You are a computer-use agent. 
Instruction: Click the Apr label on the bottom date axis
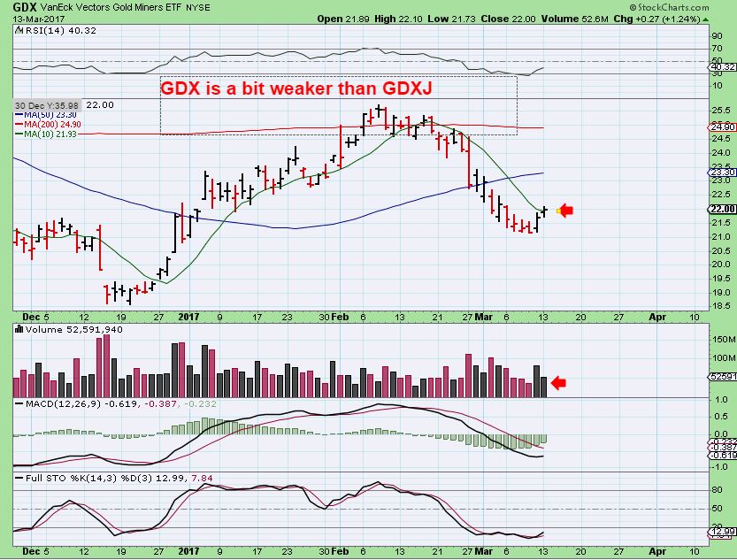click(x=657, y=551)
